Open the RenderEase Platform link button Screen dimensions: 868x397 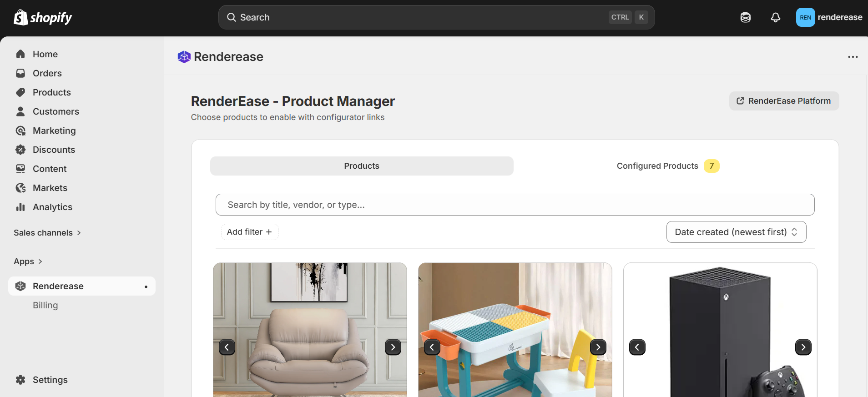point(784,101)
